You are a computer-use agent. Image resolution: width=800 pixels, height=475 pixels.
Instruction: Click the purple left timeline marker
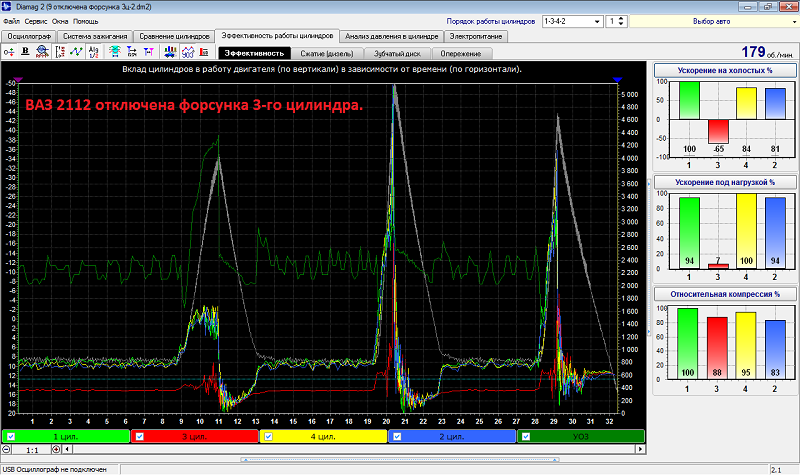[18, 80]
